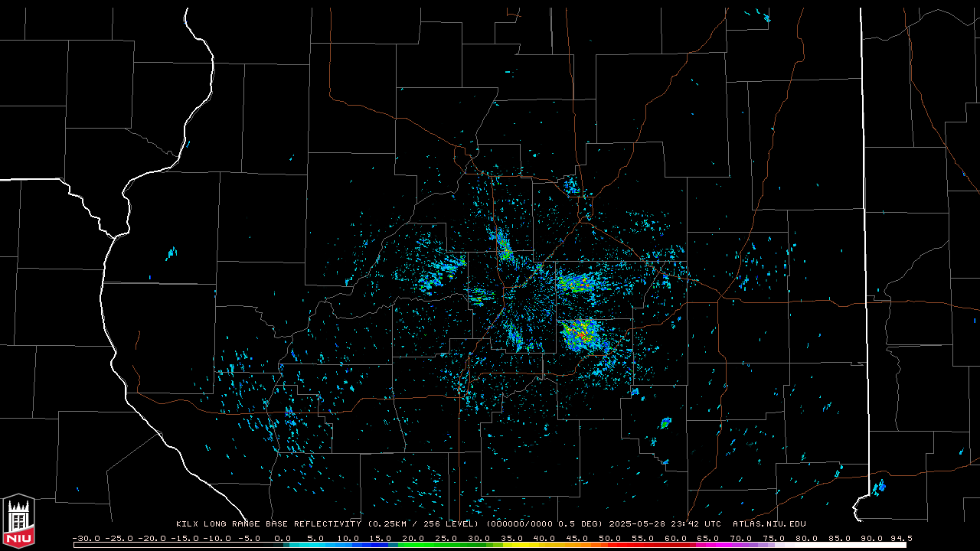This screenshot has width=980, height=551.
Task: Click the 0.0 value on the scale
Action: [x=283, y=539]
